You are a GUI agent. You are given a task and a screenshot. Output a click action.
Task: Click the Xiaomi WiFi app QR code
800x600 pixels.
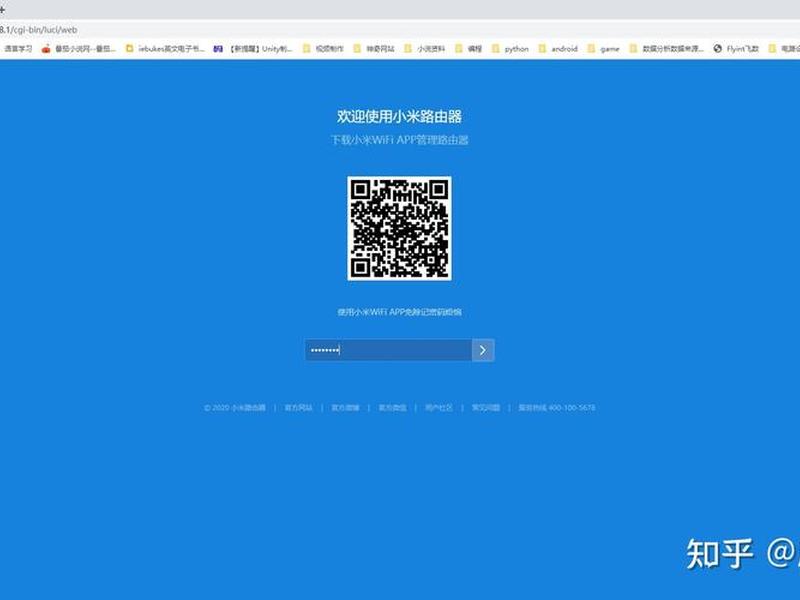tap(399, 229)
